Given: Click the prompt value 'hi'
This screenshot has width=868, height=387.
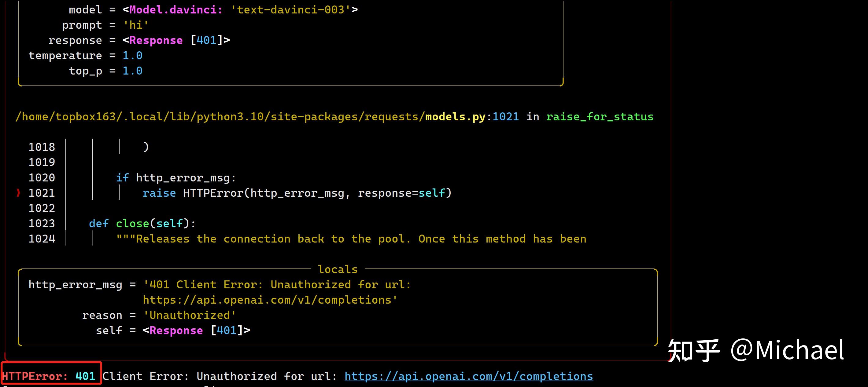Looking at the screenshot, I should pyautogui.click(x=135, y=25).
